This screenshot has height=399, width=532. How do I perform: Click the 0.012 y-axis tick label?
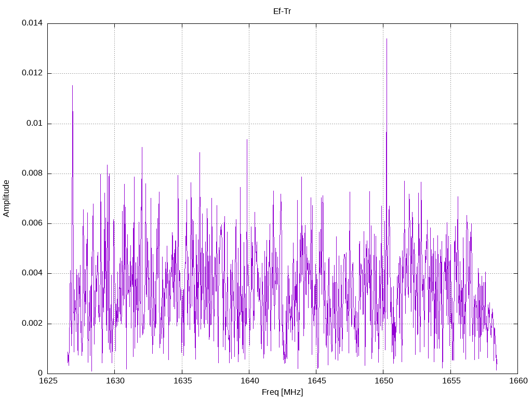(x=32, y=73)
